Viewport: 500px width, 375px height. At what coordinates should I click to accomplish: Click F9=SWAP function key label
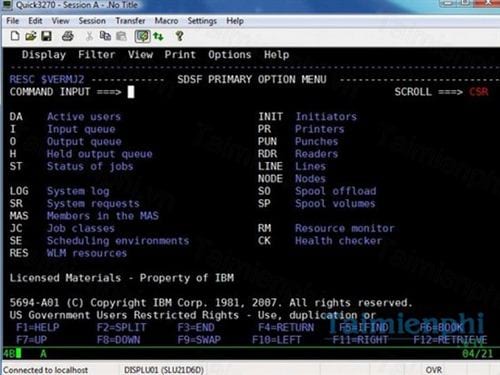click(199, 340)
